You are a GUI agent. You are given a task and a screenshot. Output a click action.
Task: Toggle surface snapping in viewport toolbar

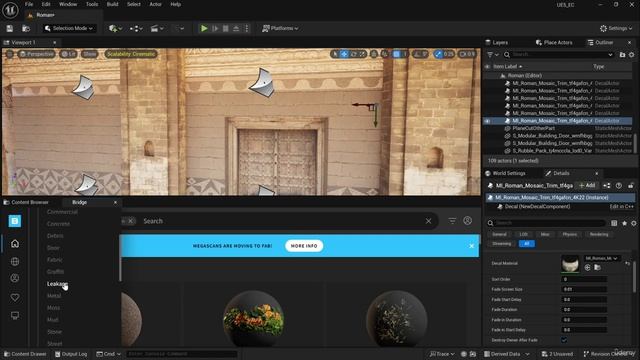(x=384, y=54)
